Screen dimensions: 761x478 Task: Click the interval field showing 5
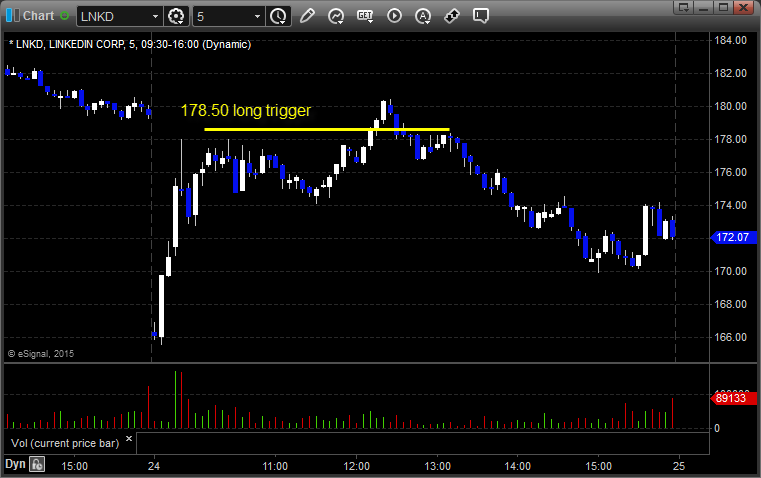point(222,16)
